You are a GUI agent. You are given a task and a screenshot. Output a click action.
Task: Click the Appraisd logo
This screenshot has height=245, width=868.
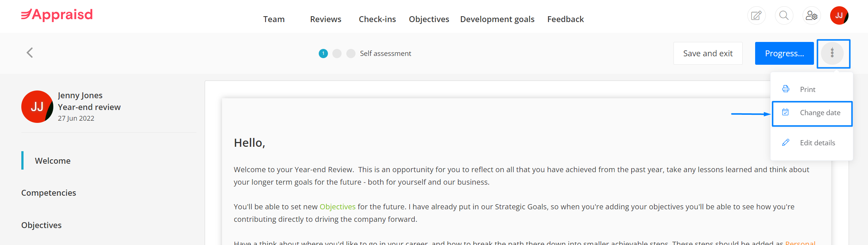pyautogui.click(x=57, y=15)
